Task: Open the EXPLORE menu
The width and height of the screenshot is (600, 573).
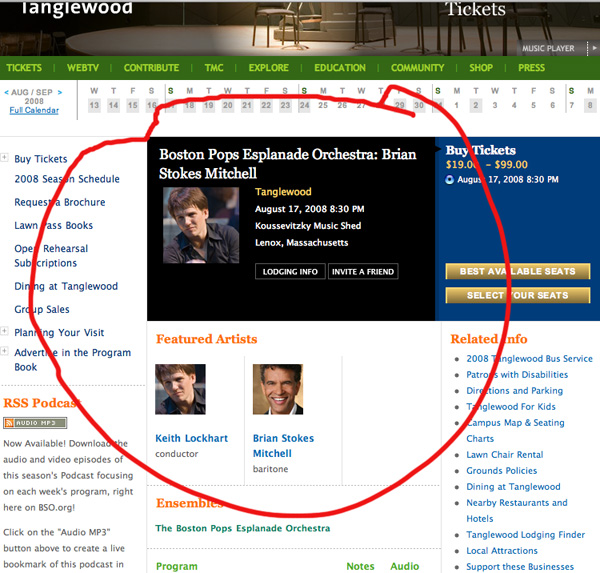Action: (x=269, y=68)
